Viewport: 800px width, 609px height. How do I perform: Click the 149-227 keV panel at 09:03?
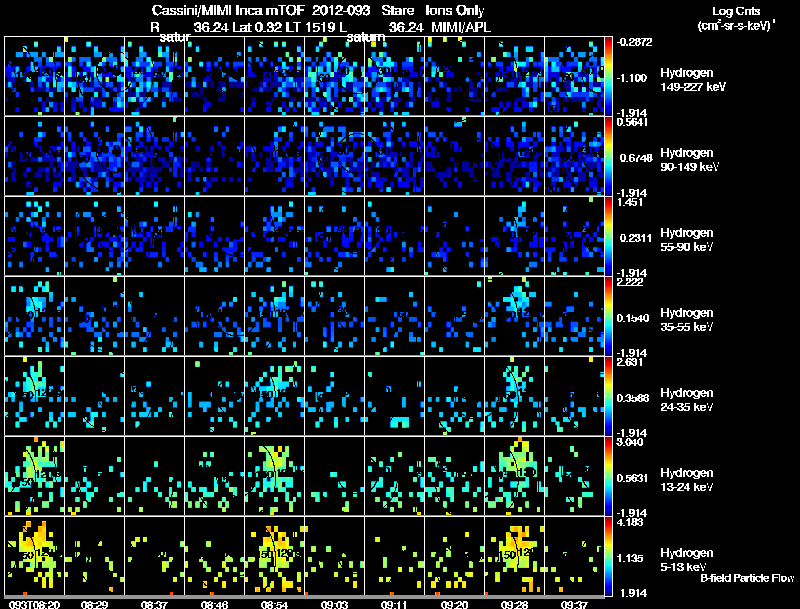[x=334, y=76]
